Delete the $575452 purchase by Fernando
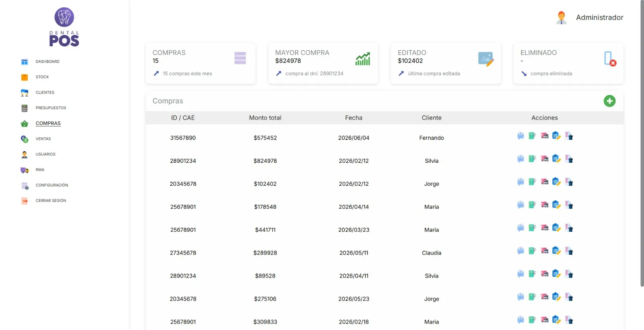644x330 pixels. pyautogui.click(x=569, y=136)
